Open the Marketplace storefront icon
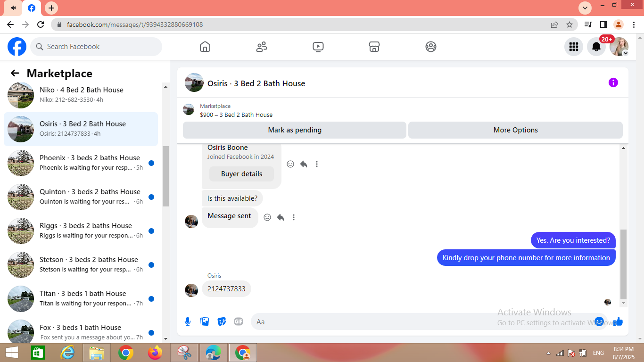Image resolution: width=644 pixels, height=362 pixels. (x=374, y=47)
